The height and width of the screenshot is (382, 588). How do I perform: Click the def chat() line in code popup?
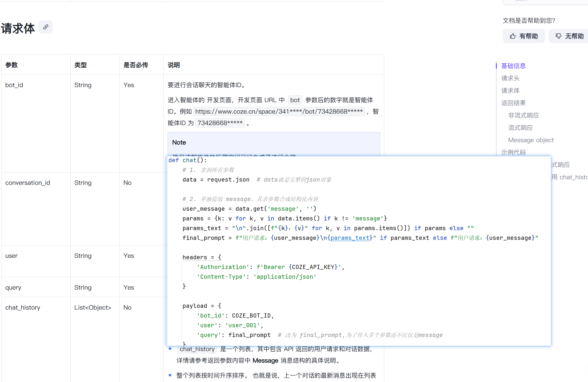pos(187,160)
